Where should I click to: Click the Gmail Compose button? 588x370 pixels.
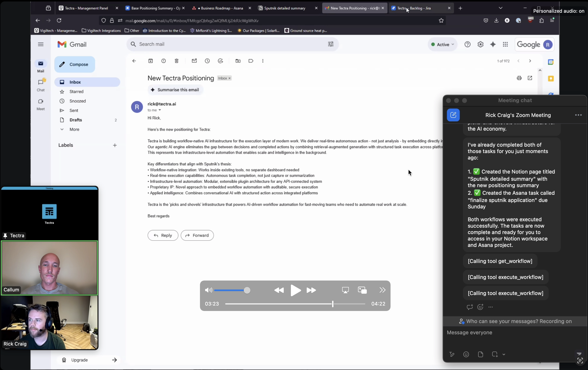(x=74, y=64)
